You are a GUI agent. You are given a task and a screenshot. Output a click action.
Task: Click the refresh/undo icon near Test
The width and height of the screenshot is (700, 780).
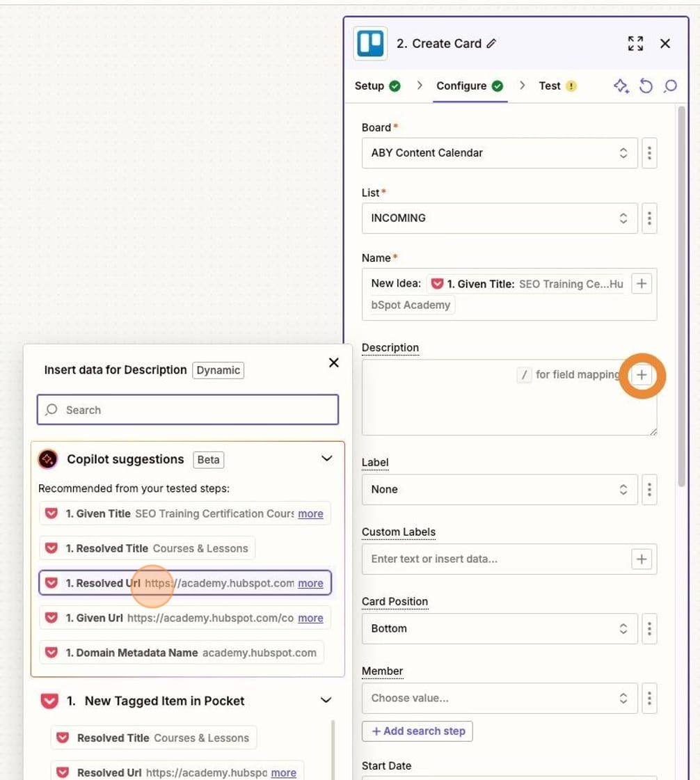646,86
